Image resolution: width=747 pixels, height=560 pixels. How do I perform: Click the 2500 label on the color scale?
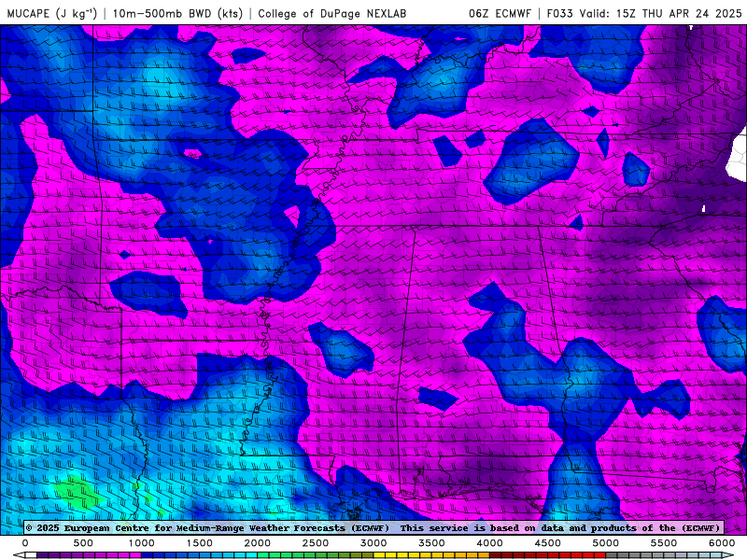pyautogui.click(x=316, y=543)
